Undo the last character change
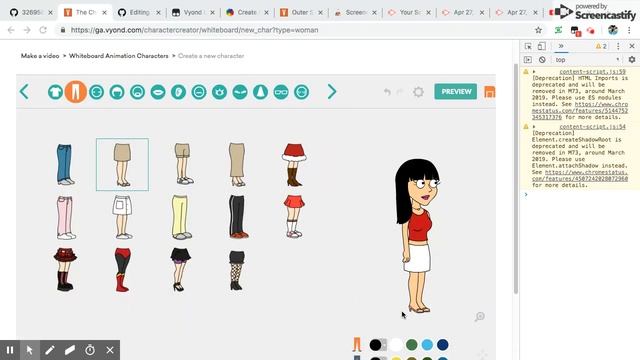The height and width of the screenshot is (360, 640). [x=387, y=92]
